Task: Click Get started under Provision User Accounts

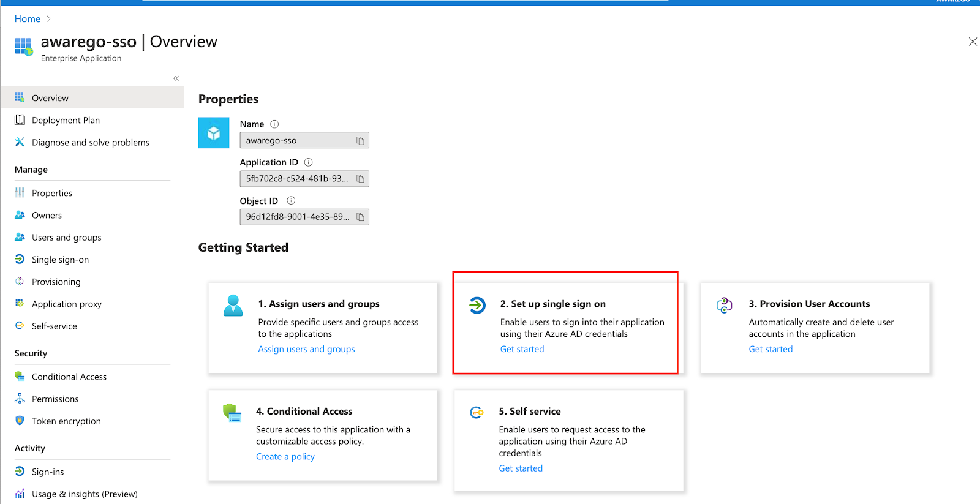Action: [x=771, y=349]
